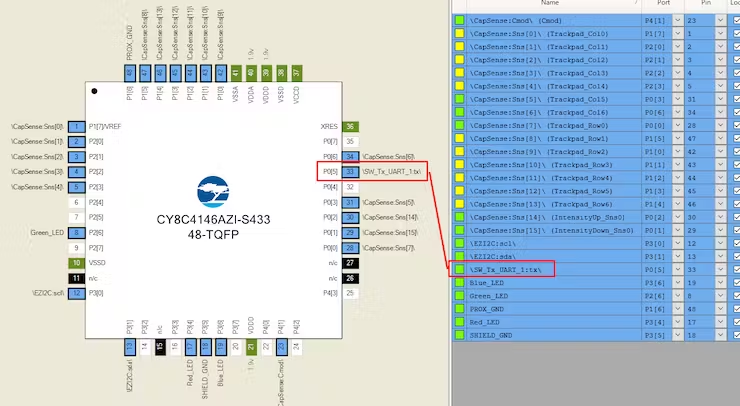Select unassigned pin 25 P4[3]
Screen dimensions: 740x406
pos(350,293)
